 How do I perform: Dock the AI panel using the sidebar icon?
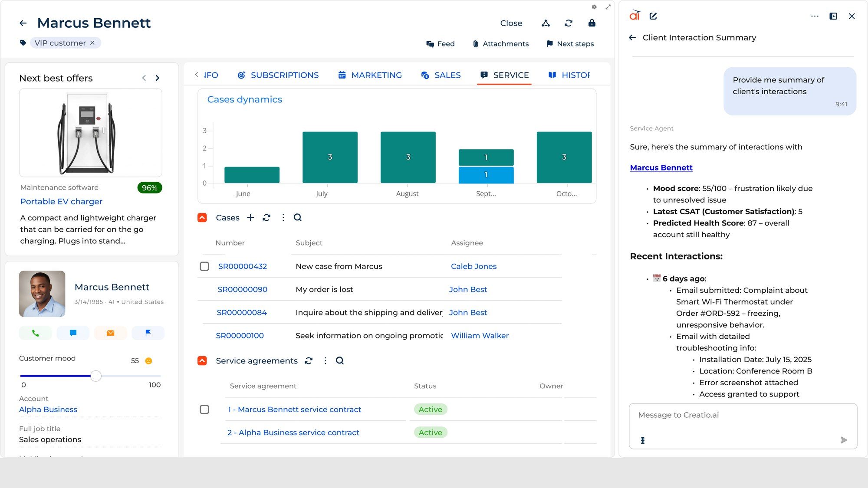click(x=833, y=16)
